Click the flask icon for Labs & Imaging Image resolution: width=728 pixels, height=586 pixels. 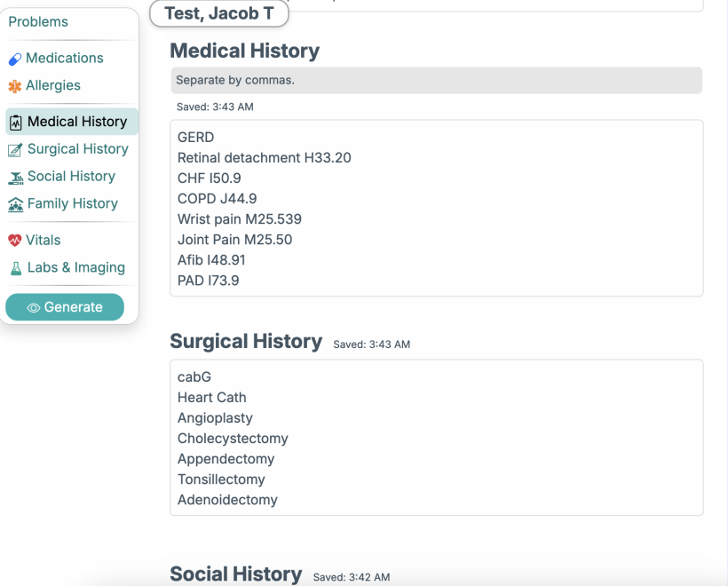point(15,268)
